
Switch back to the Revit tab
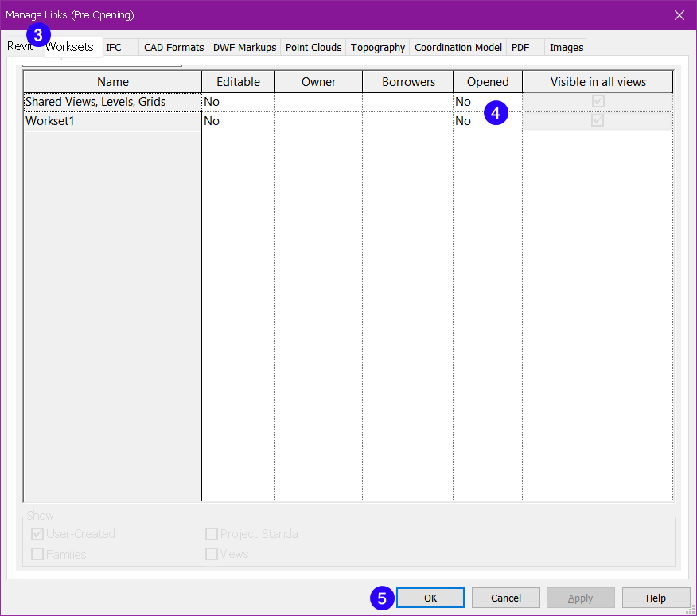coord(18,47)
